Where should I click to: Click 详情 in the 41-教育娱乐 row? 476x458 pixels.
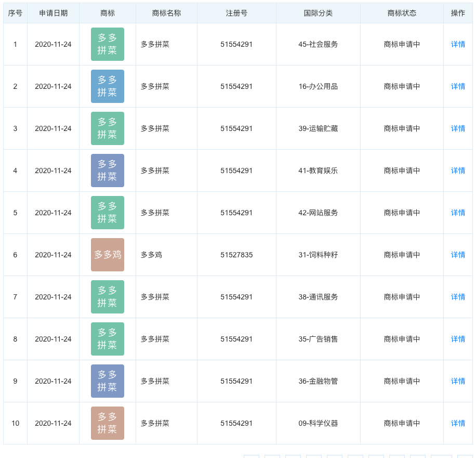(458, 171)
